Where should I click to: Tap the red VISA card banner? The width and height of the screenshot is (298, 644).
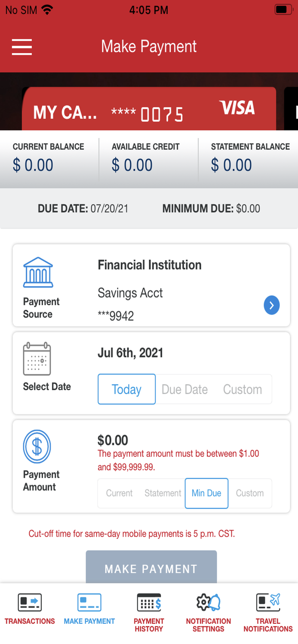(150, 108)
